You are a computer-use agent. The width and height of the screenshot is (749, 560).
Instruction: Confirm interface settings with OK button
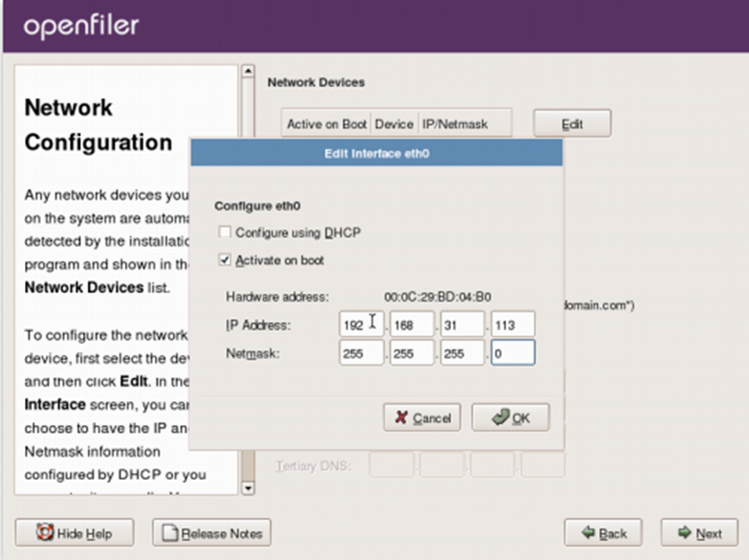pos(510,418)
